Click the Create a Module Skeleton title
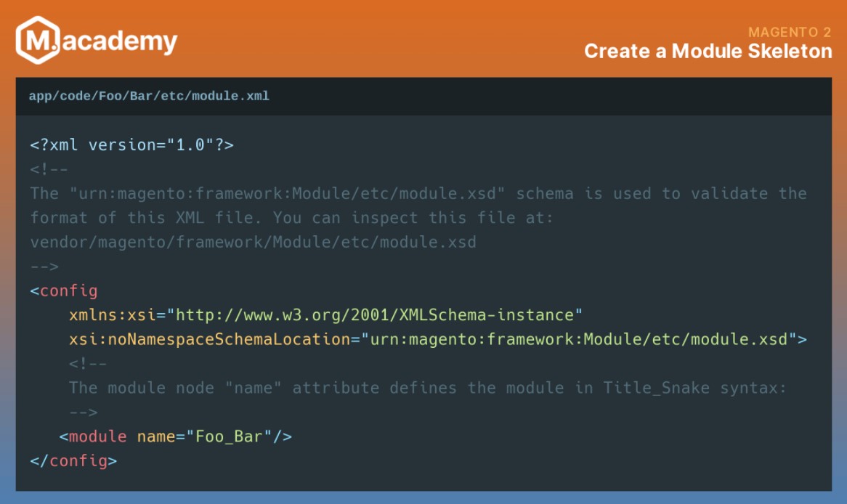The width and height of the screenshot is (847, 504). (708, 52)
